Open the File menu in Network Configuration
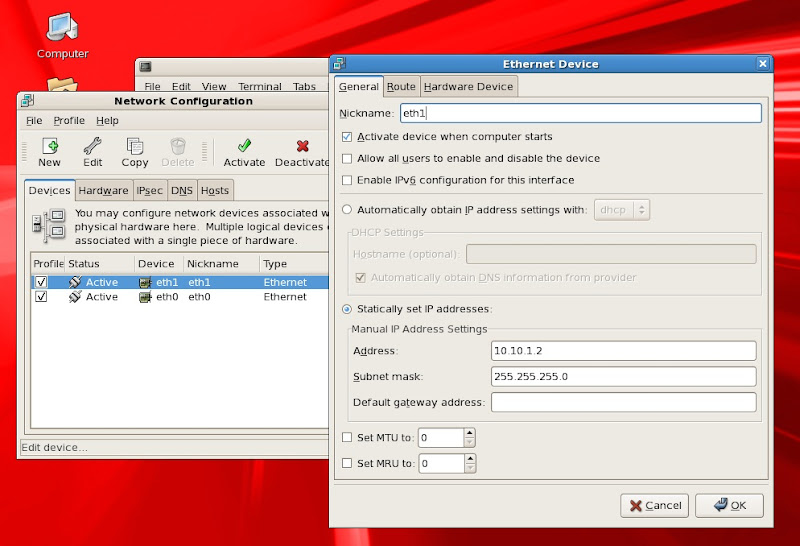 (x=34, y=120)
